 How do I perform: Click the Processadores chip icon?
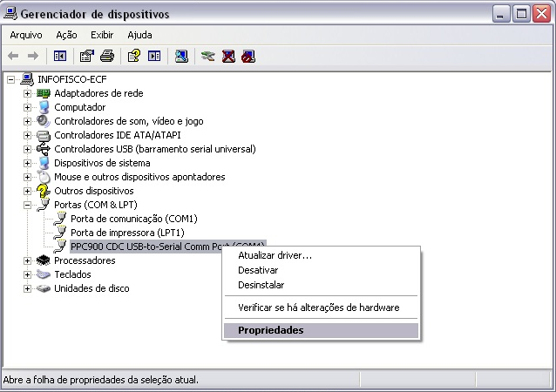click(44, 260)
